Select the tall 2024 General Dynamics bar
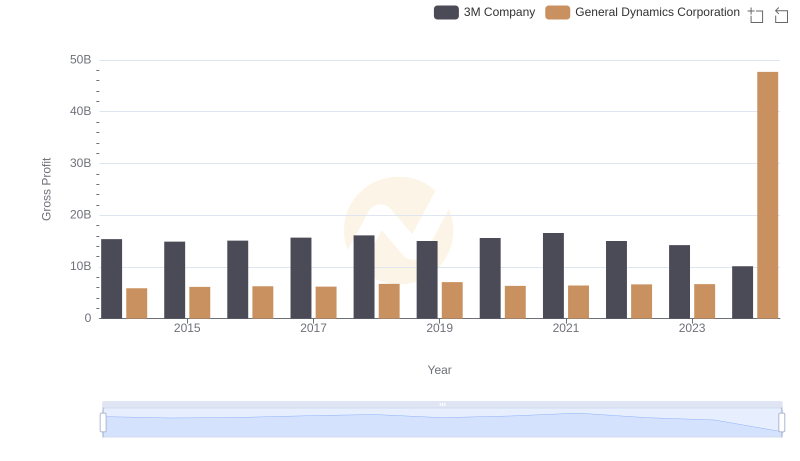Image resolution: width=800 pixels, height=461 pixels. tap(767, 195)
